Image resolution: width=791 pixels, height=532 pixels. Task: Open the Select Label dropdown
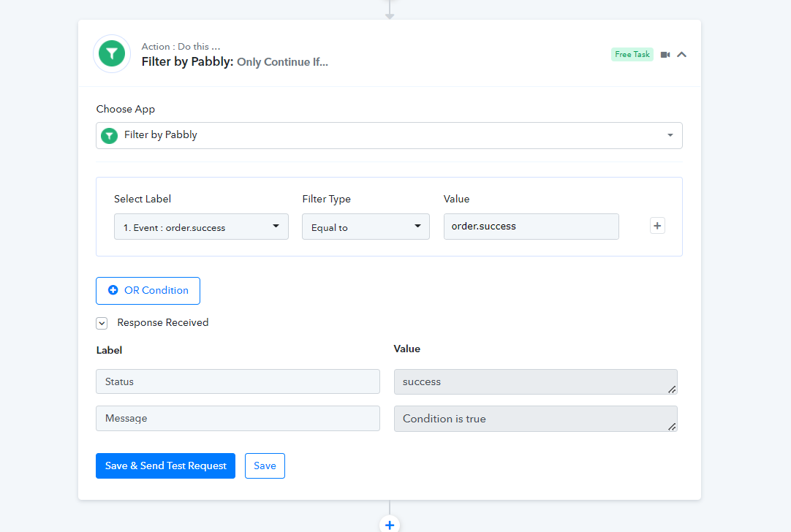[x=201, y=227]
